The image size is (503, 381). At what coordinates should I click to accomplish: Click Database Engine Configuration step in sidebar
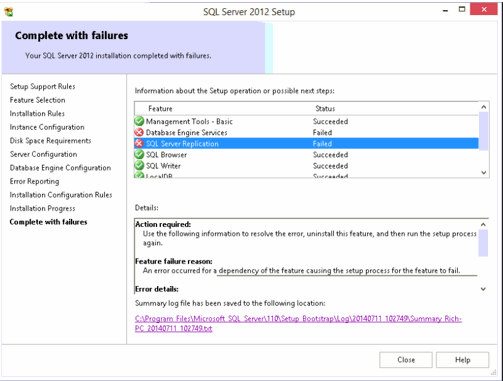[x=60, y=168]
